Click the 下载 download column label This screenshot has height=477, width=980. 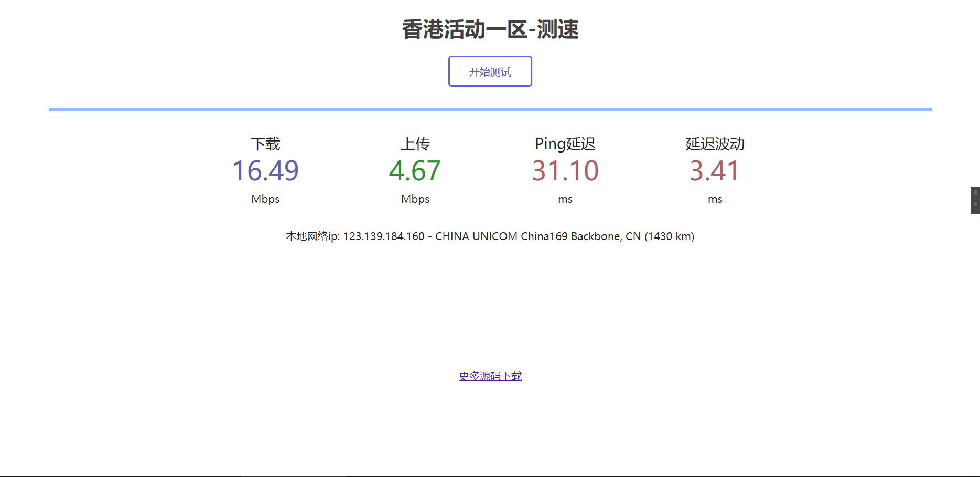coord(265,144)
